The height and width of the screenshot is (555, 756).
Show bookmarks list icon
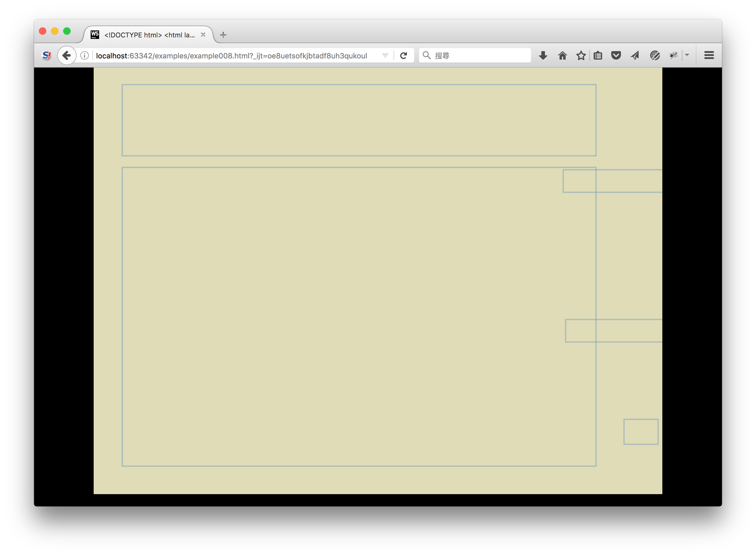click(598, 55)
